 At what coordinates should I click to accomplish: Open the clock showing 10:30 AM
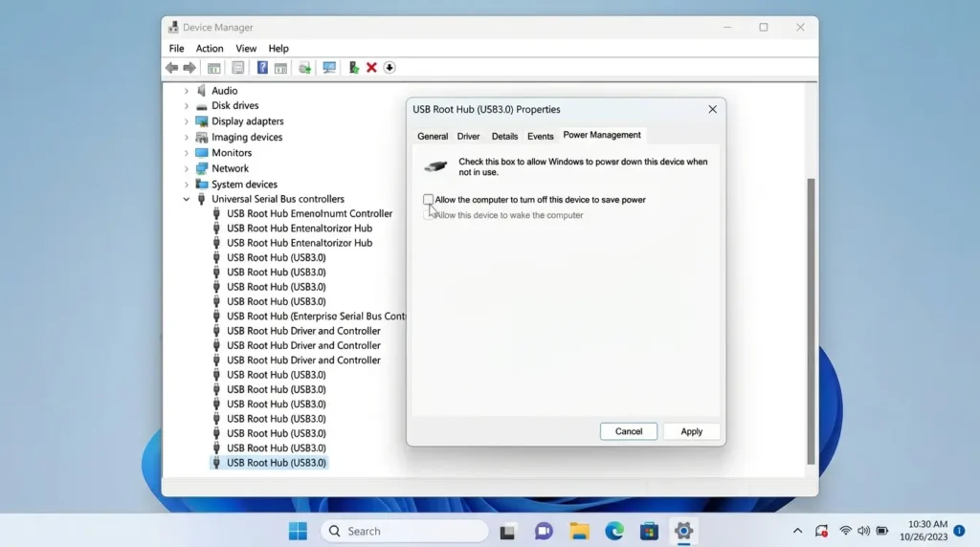(924, 531)
